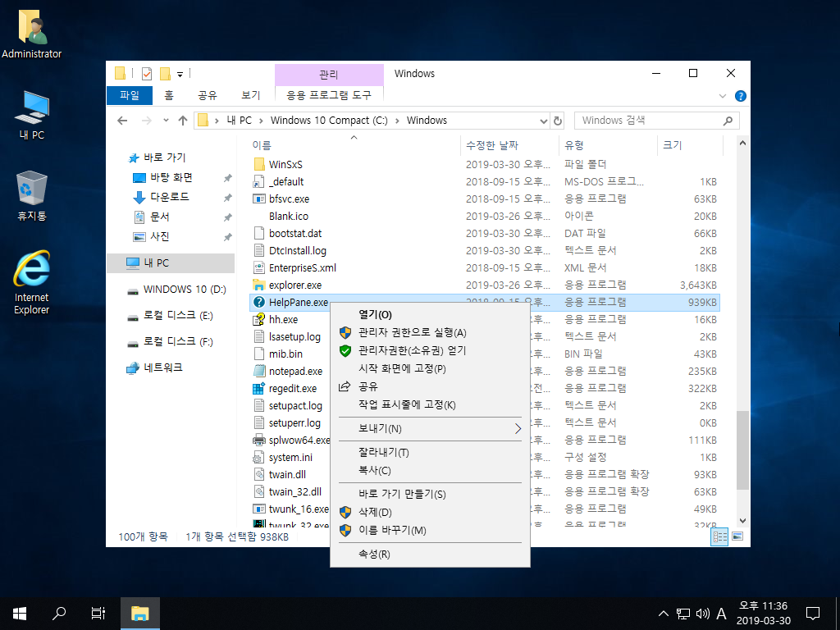Open 사진 in quick access
The image size is (840, 630).
tap(160, 236)
